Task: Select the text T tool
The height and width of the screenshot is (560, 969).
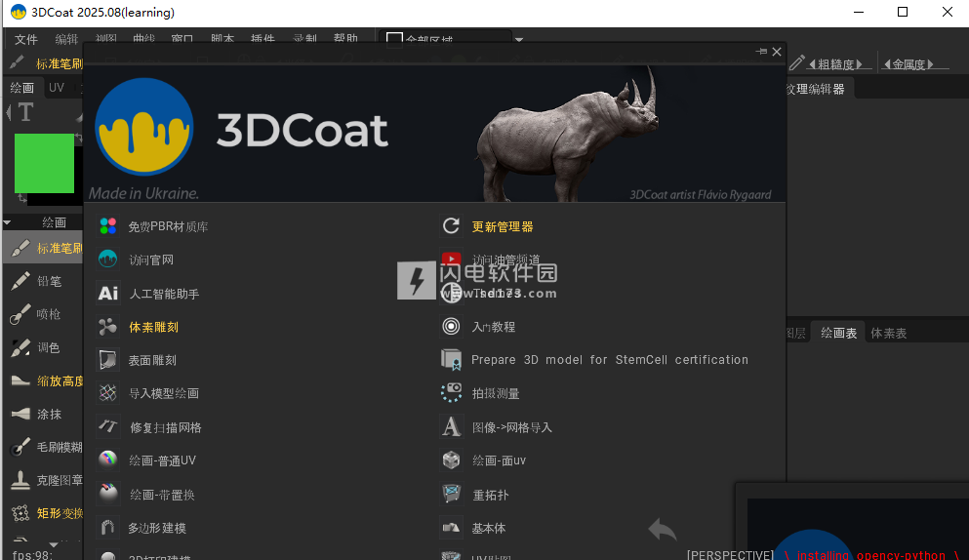Action: (25, 112)
